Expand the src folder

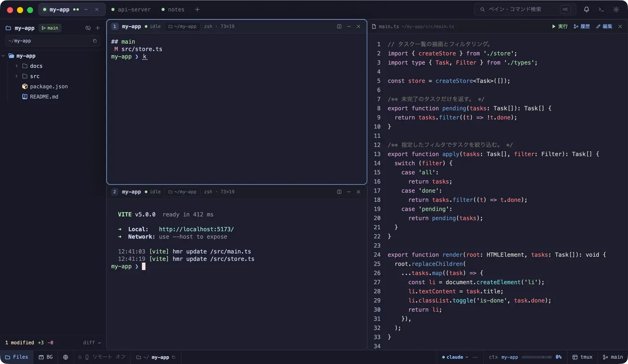pos(17,76)
